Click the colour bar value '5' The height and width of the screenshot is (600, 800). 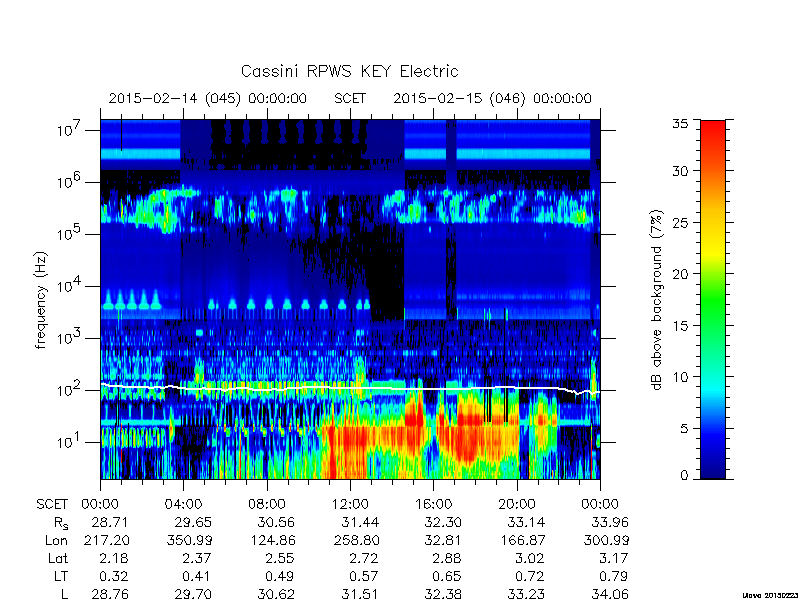[684, 428]
